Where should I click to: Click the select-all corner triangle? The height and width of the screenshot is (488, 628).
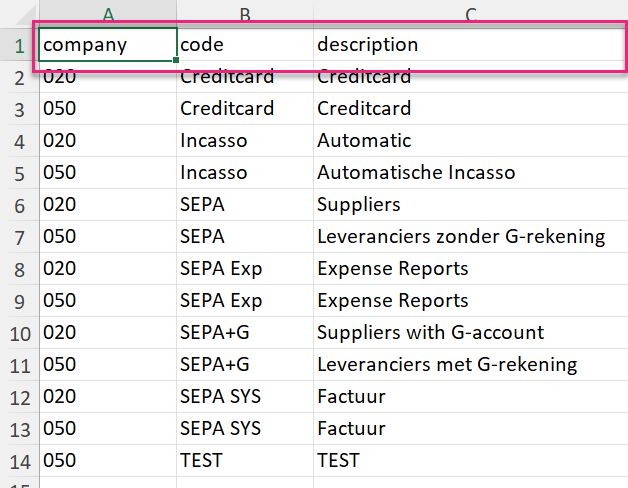(24, 16)
